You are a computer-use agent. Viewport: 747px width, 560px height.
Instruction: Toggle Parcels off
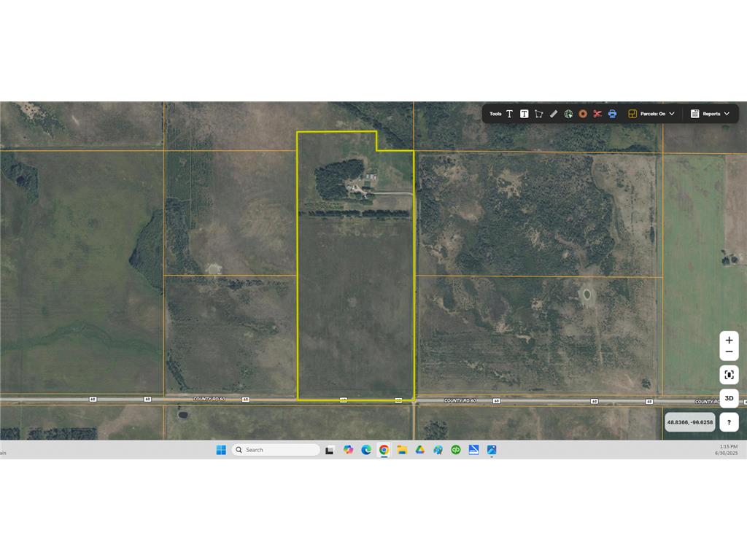pyautogui.click(x=654, y=114)
